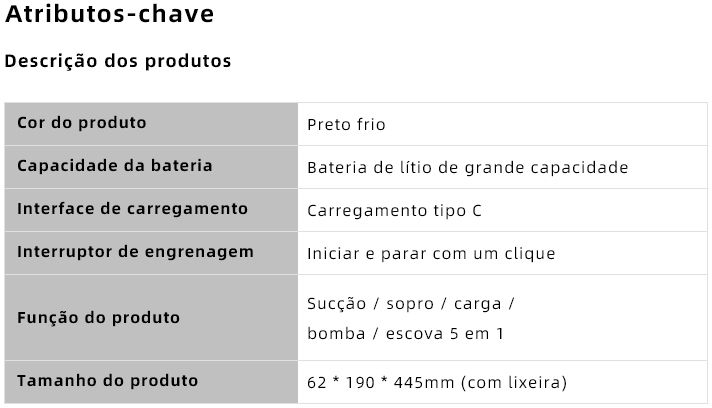Image resolution: width=712 pixels, height=408 pixels.
Task: Select the Sucção / sopro / carga line
Action: 410,304
